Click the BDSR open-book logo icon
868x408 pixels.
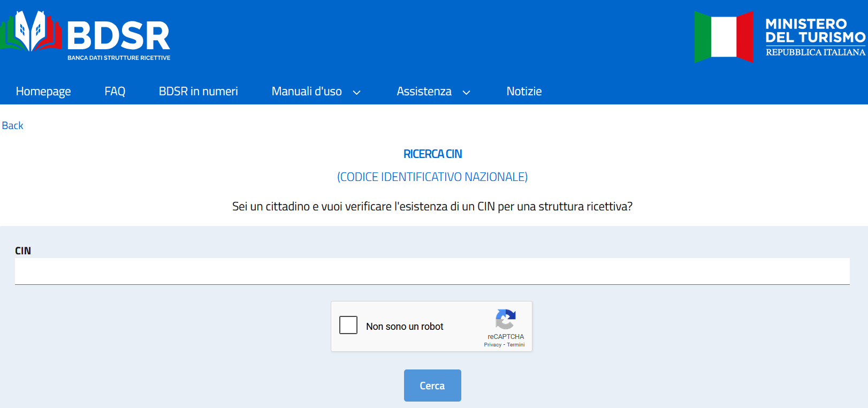31,32
